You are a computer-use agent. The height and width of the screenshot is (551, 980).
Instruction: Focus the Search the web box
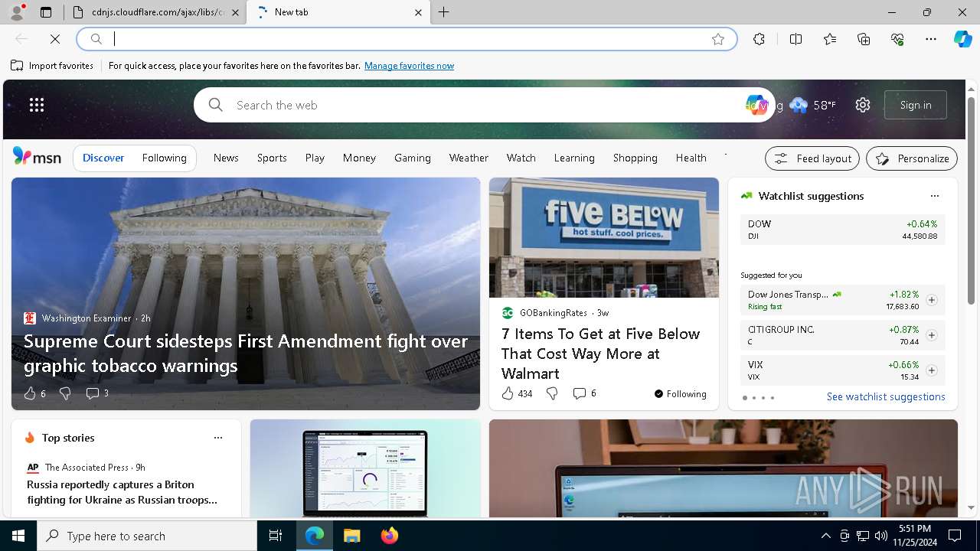482,105
